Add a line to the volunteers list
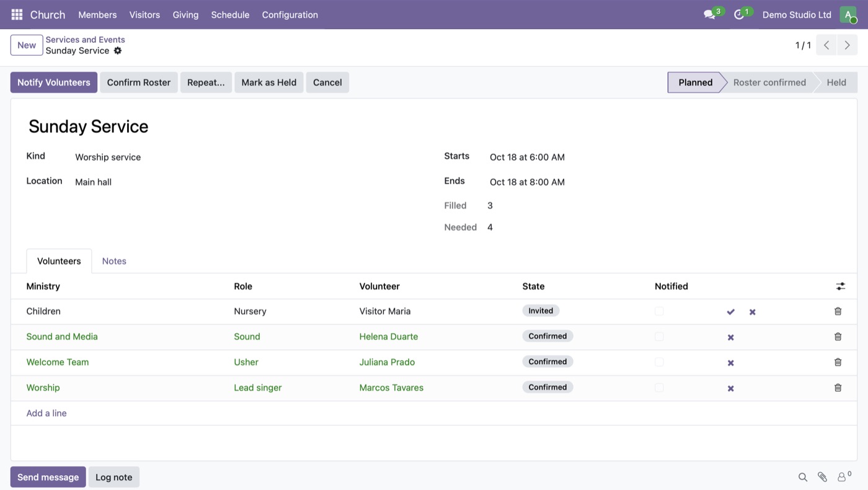Image resolution: width=868 pixels, height=490 pixels. (46, 413)
